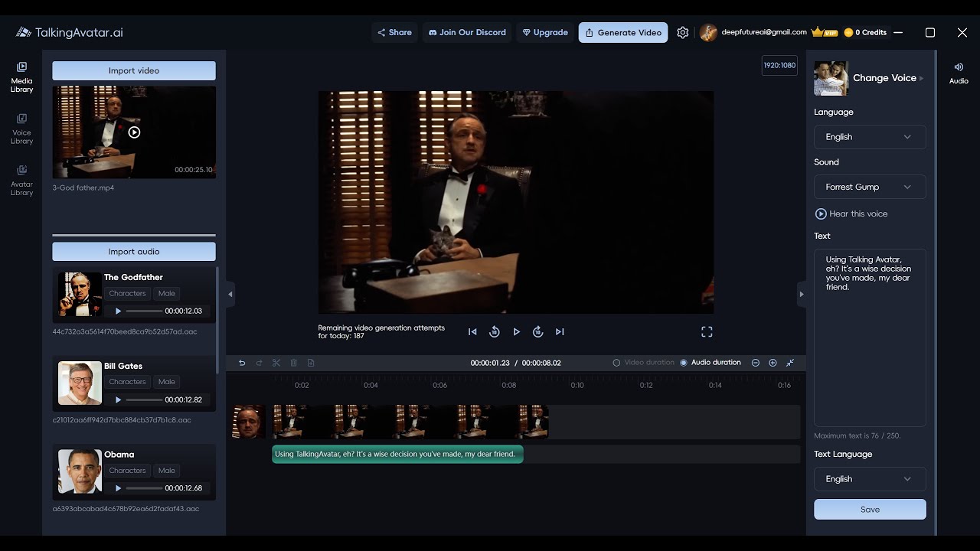Open the settings gear next to Generate Video
Screen dimensions: 980x551
pyautogui.click(x=682, y=32)
